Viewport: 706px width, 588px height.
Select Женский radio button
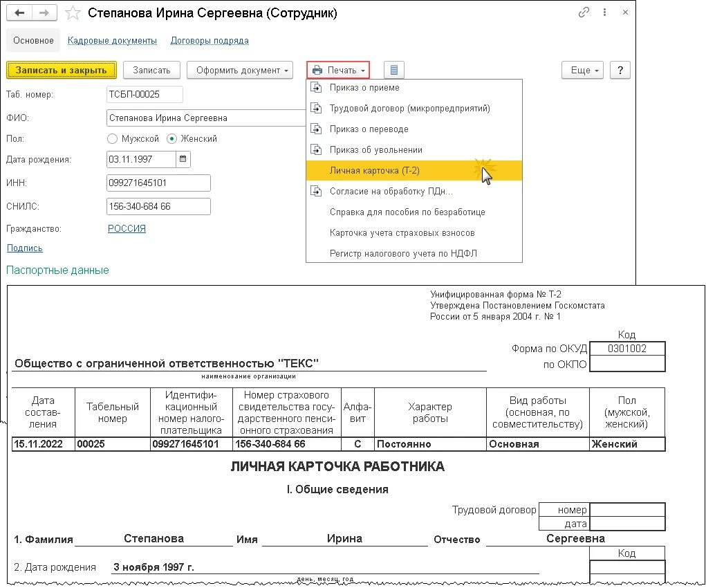(x=171, y=139)
